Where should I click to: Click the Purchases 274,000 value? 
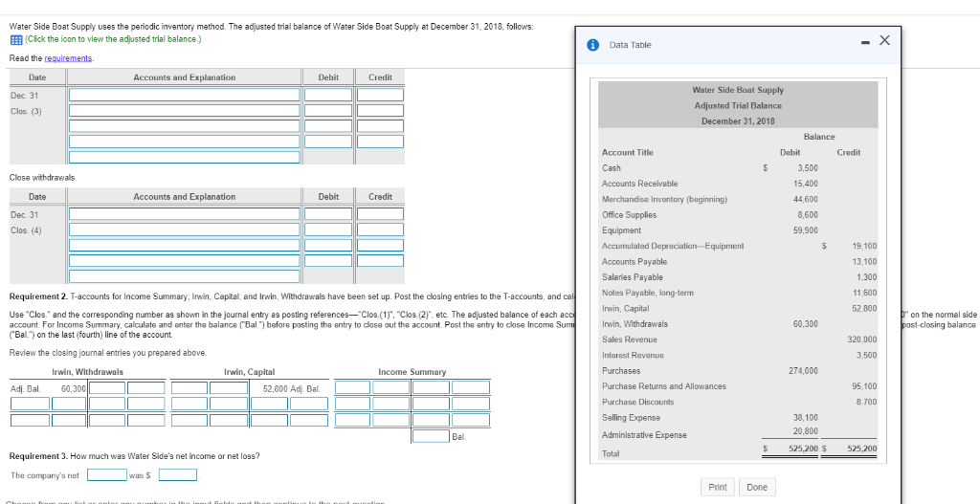803,371
